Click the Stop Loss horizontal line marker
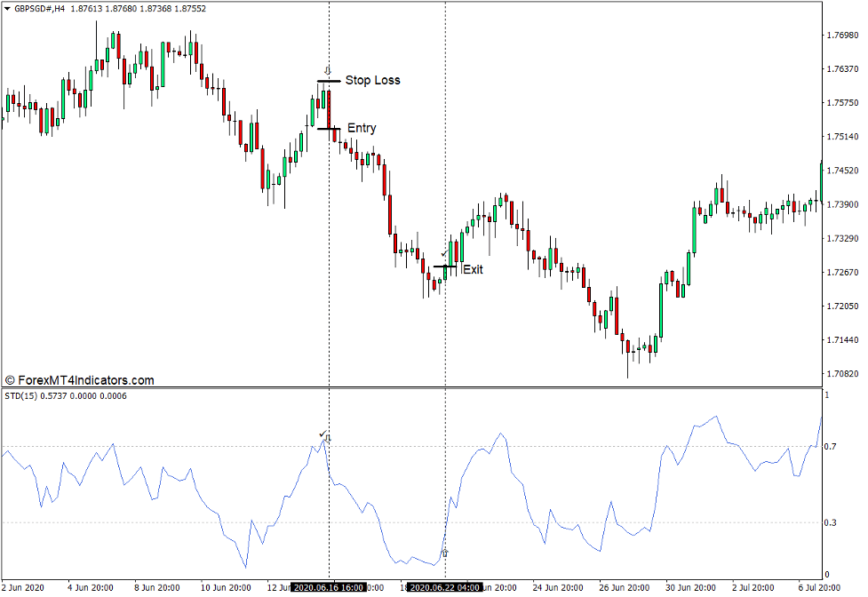The image size is (868, 597). 327,80
